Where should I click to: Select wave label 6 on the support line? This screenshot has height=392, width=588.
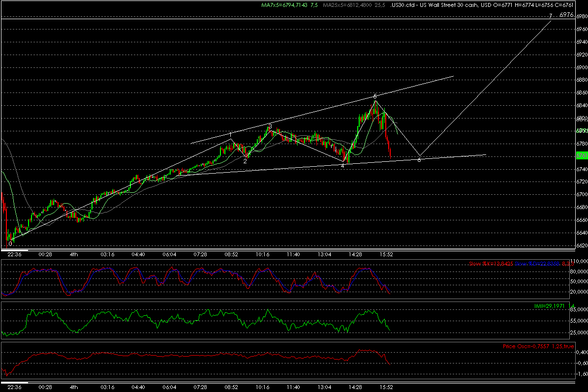[x=419, y=160]
